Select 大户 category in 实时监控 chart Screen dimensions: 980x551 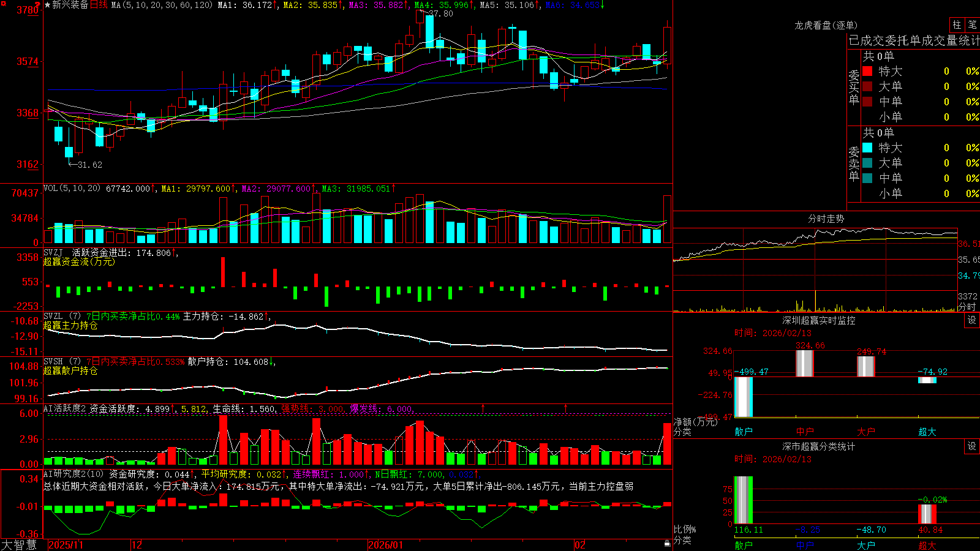pyautogui.click(x=866, y=432)
